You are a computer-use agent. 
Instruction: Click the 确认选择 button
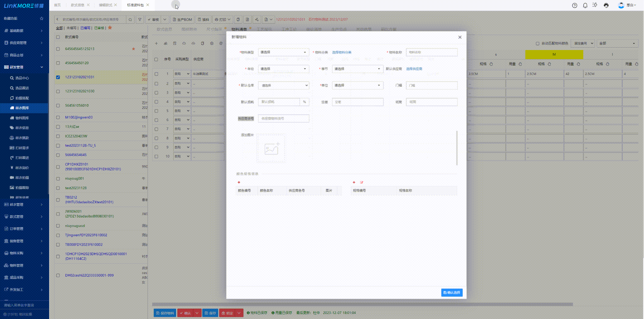pos(451,293)
